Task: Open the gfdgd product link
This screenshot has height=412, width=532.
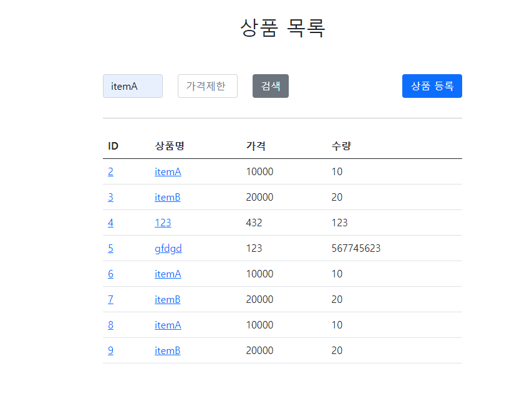Action: click(x=168, y=249)
